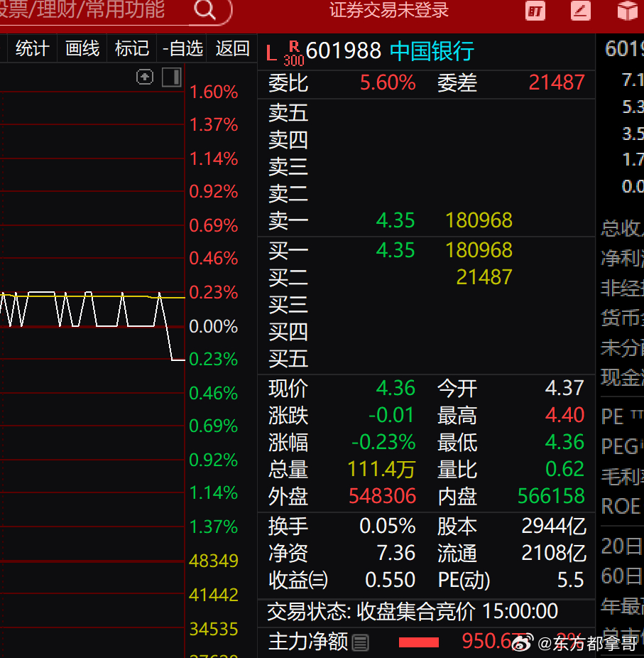
Task: Click the R300 margin-trading badge
Action: pos(293,53)
